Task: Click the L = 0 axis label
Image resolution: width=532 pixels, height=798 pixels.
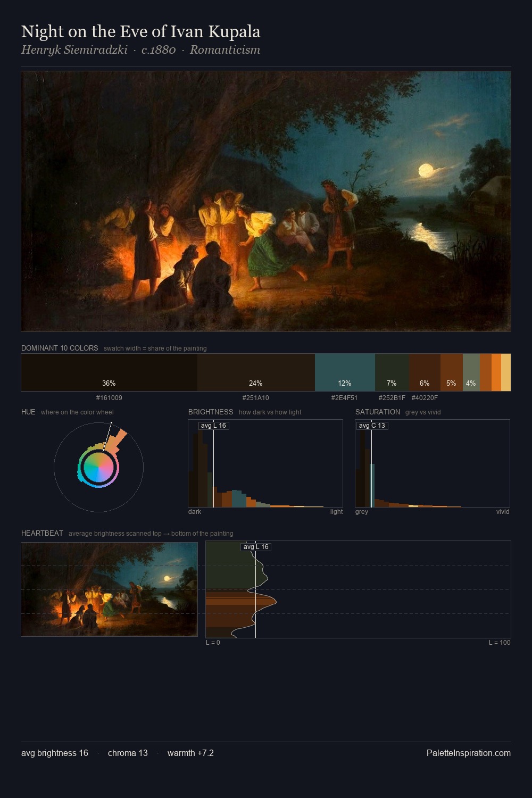Action: point(213,643)
